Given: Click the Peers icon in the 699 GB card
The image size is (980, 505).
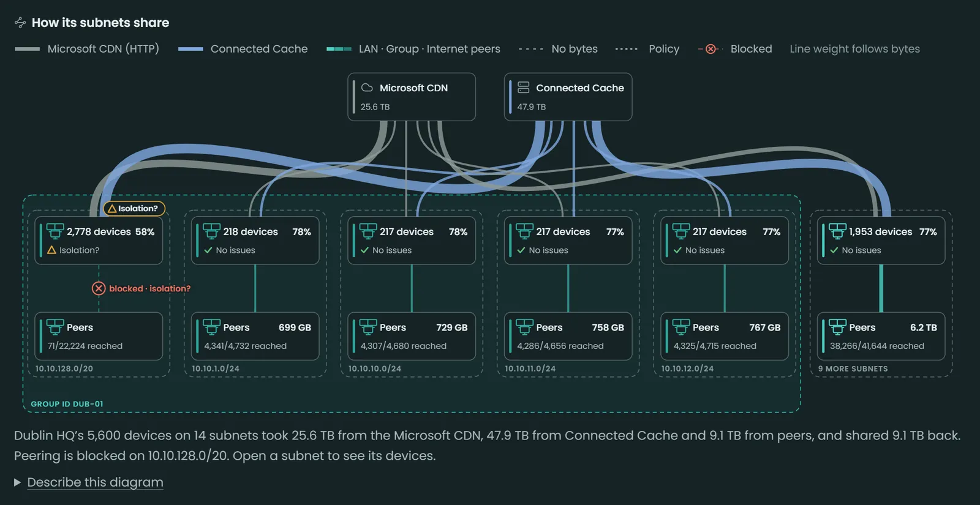Looking at the screenshot, I should 211,327.
